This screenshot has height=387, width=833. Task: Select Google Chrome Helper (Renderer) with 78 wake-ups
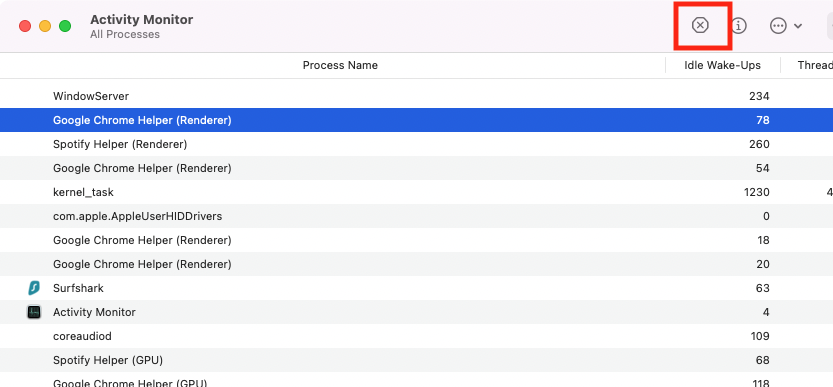pos(416,120)
